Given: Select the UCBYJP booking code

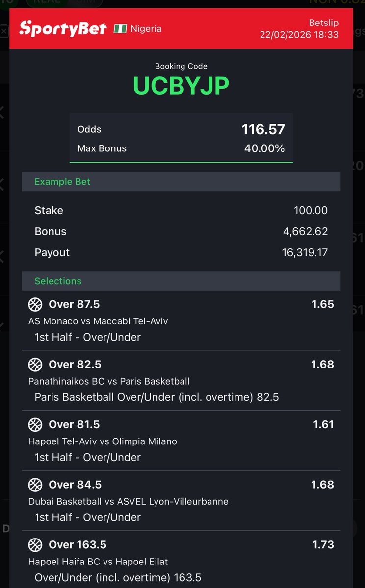Looking at the screenshot, I should [x=181, y=86].
